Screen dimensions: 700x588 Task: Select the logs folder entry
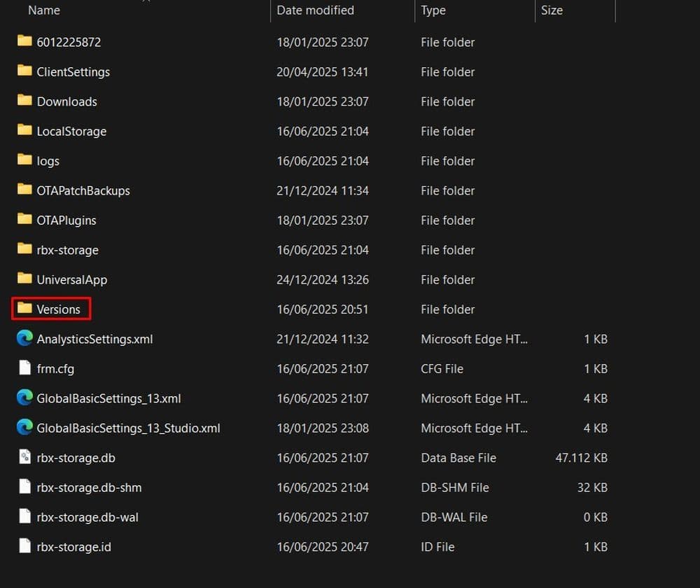[48, 161]
